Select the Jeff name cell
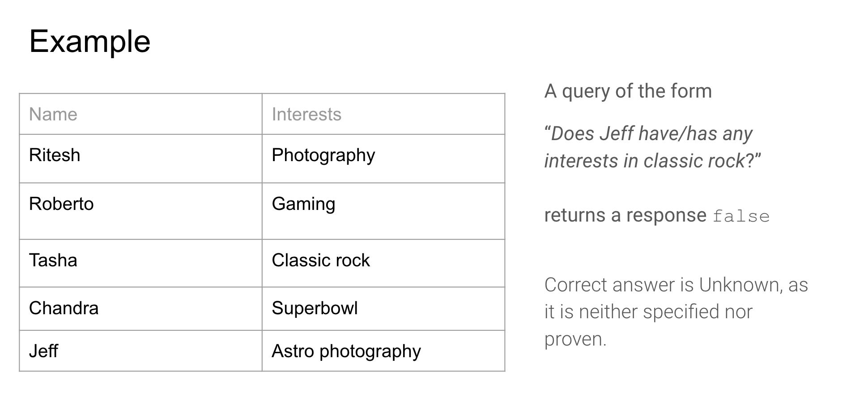The height and width of the screenshot is (410, 868). tap(140, 351)
